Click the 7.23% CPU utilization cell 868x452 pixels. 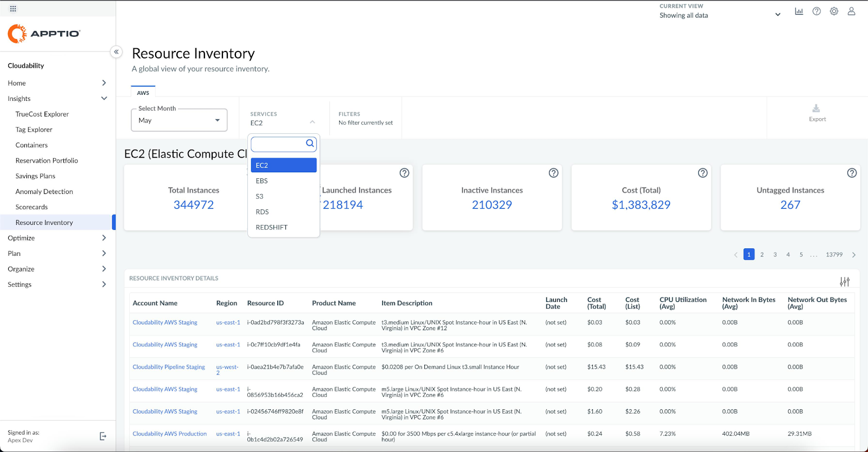(668, 434)
